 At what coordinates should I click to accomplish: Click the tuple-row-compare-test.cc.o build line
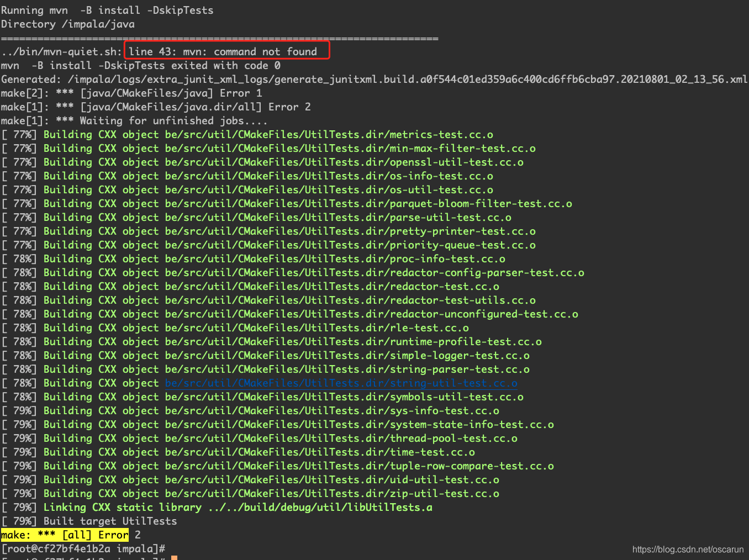click(278, 466)
